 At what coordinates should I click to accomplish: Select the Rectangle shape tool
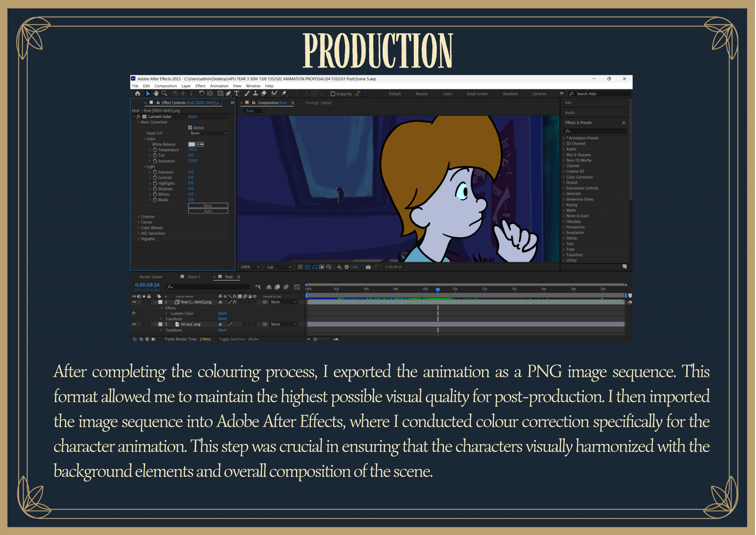[x=220, y=94]
